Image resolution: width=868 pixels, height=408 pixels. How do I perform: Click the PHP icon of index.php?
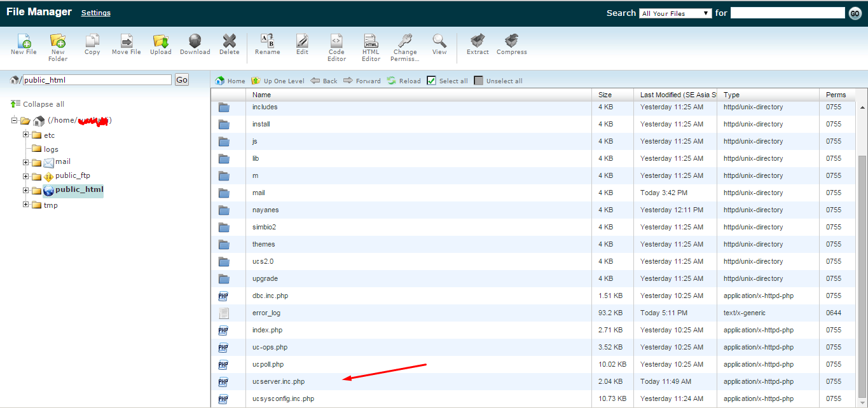click(x=223, y=330)
